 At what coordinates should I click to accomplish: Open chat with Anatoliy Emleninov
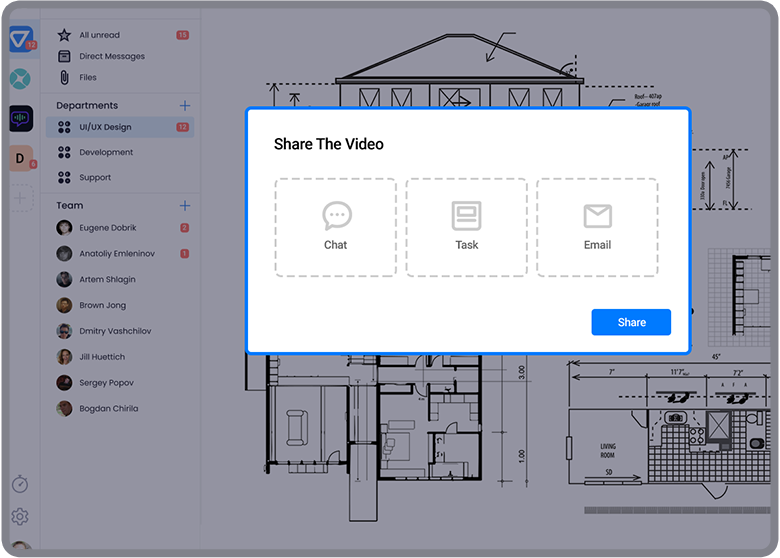pos(116,254)
